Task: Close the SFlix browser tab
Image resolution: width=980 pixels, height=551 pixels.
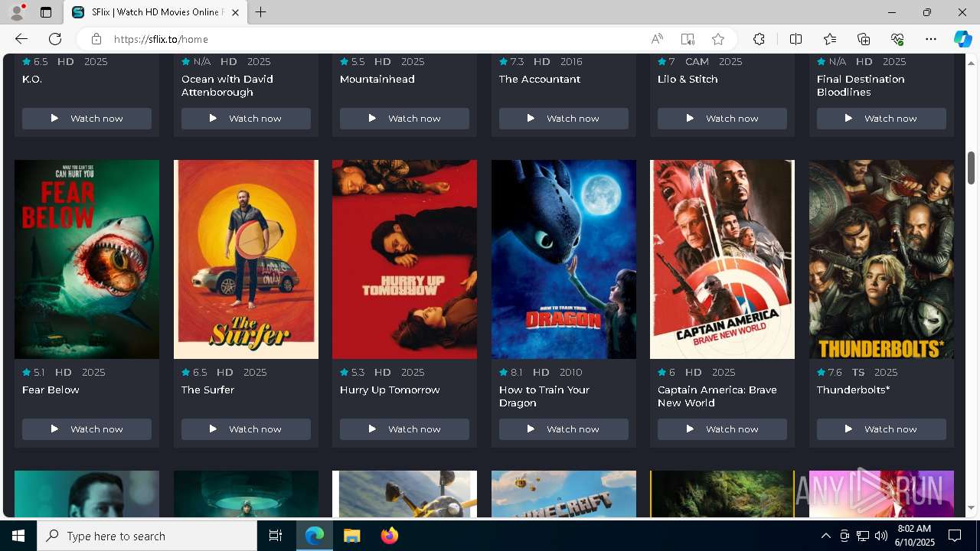Action: (x=235, y=12)
